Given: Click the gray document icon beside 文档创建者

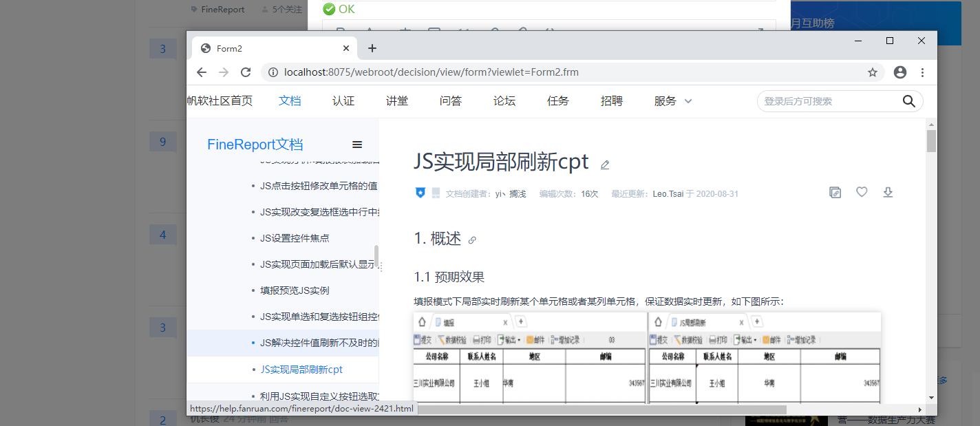Looking at the screenshot, I should click(436, 193).
